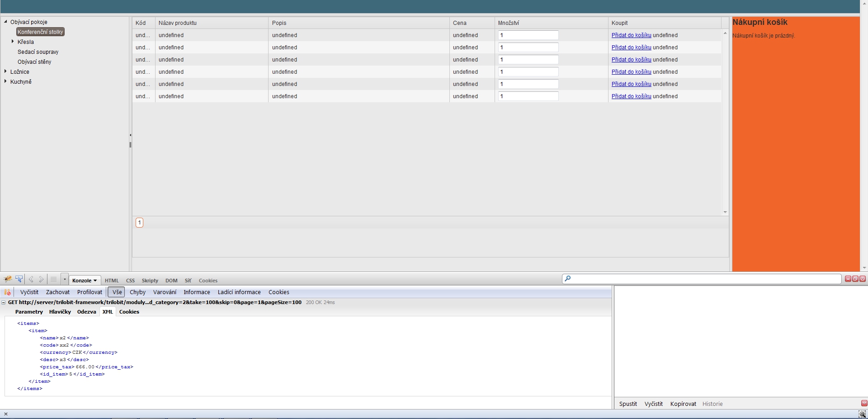Add first product with Přidat do košíku
The image size is (868, 419).
click(631, 35)
